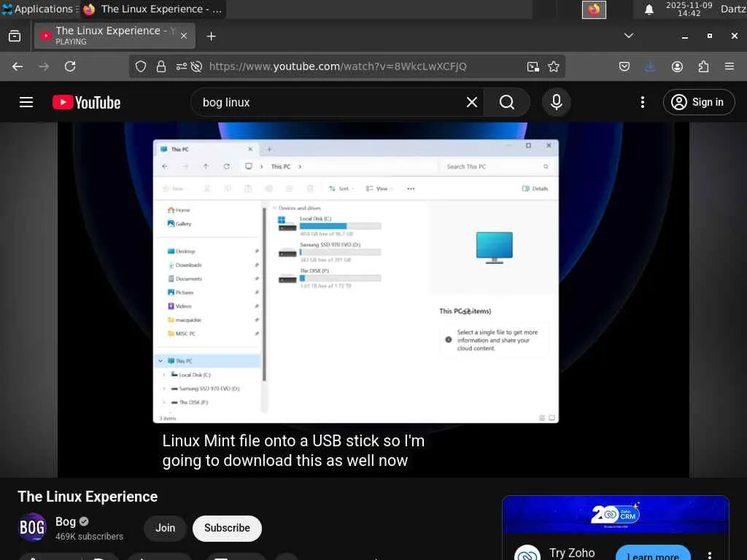The width and height of the screenshot is (747, 560).
Task: Click the 469K subscribers text
Action: click(x=89, y=536)
